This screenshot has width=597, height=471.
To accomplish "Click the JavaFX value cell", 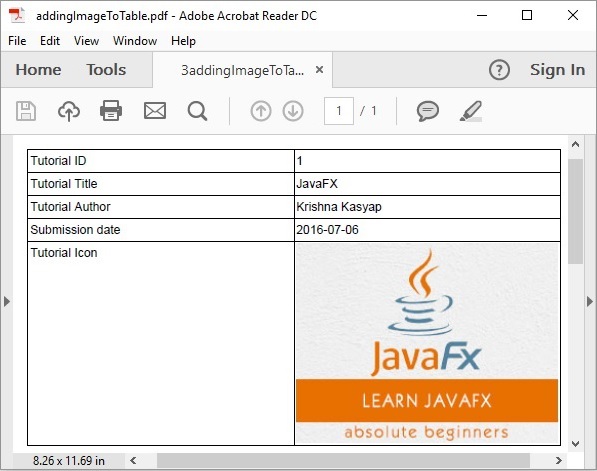I will pyautogui.click(x=428, y=184).
